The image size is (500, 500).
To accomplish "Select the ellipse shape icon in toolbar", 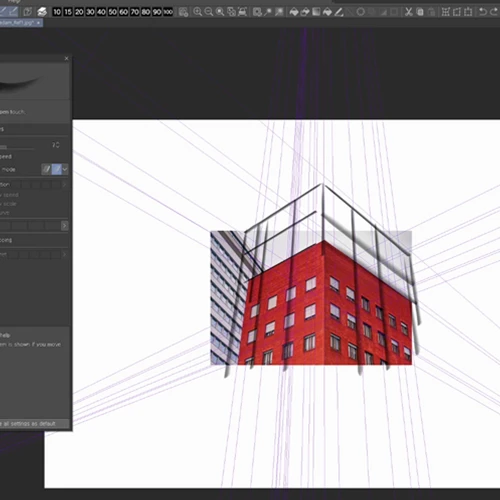I will click(361, 12).
